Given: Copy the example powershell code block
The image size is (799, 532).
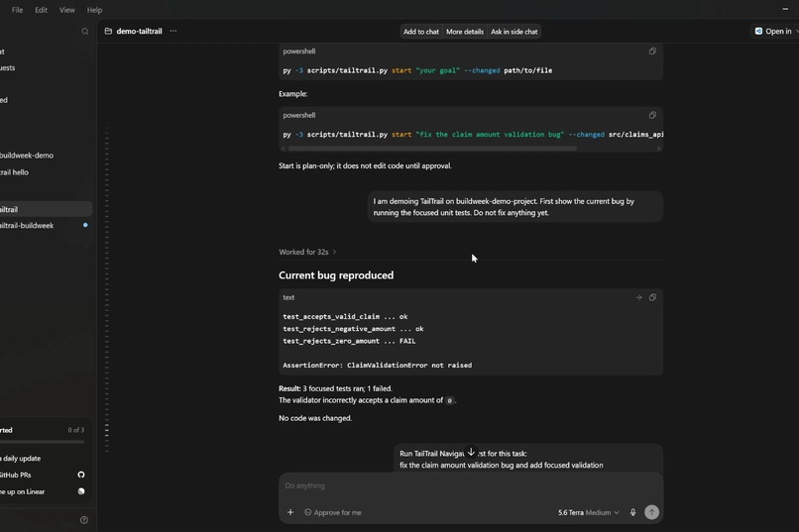Looking at the screenshot, I should [x=652, y=116].
